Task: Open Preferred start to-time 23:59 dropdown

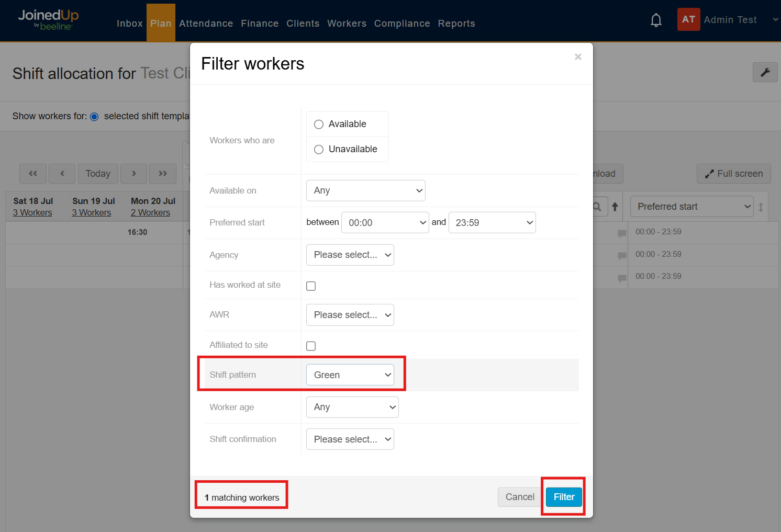Action: (492, 222)
